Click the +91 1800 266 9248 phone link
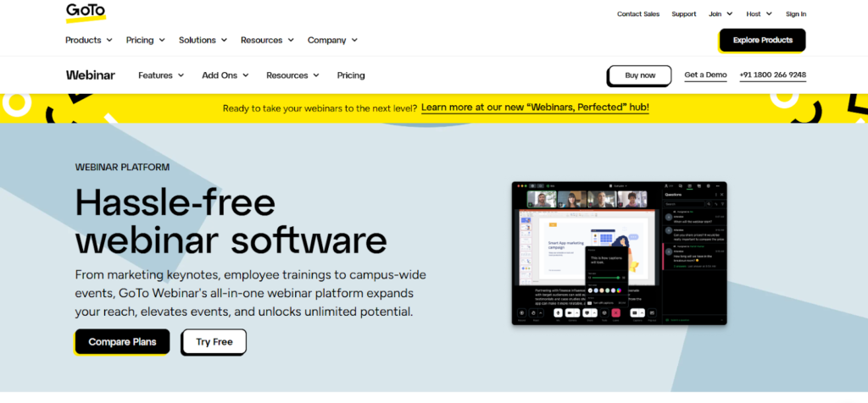 point(773,75)
